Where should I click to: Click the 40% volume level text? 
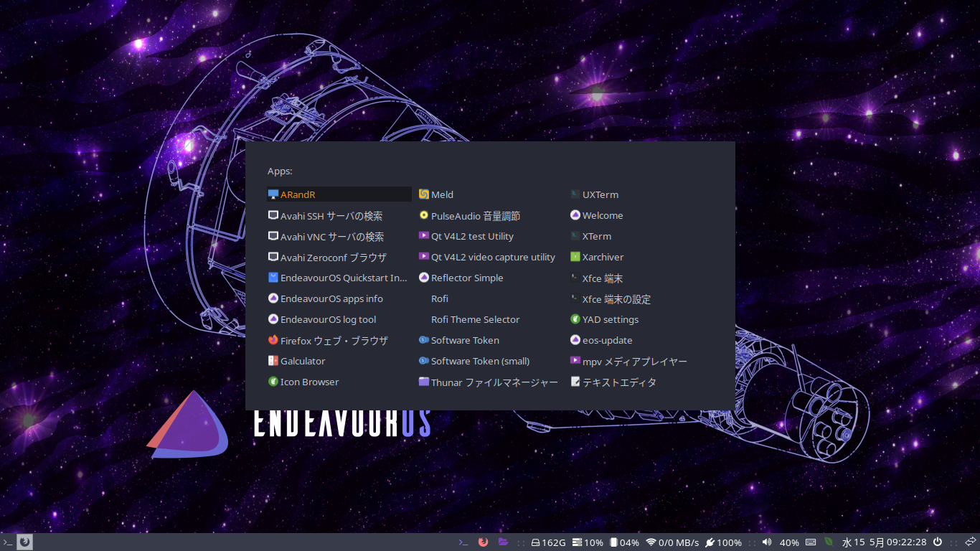(789, 542)
